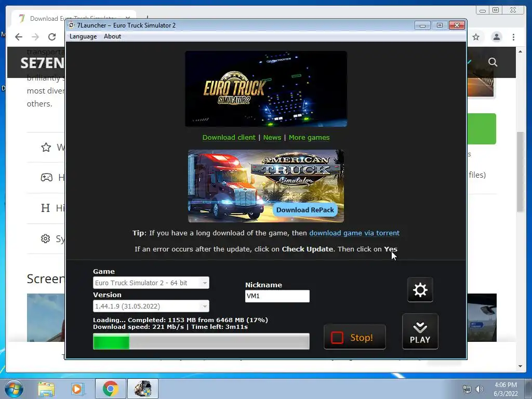Open the About menu
The image size is (532, 399).
pyautogui.click(x=112, y=36)
